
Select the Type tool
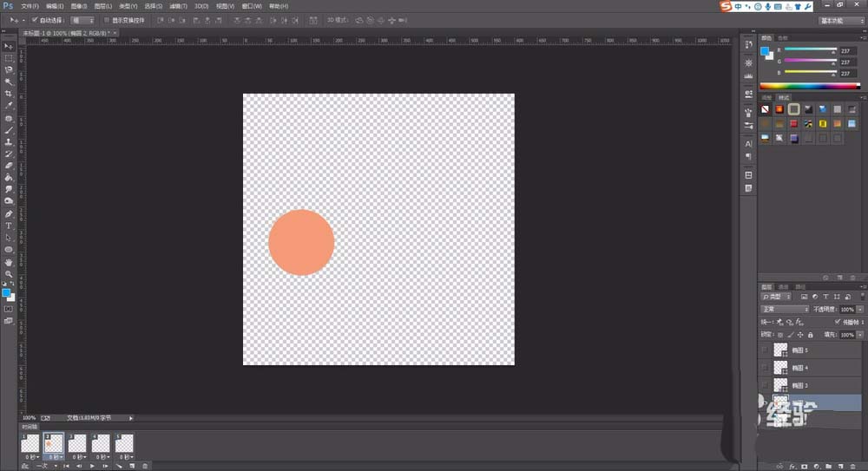[x=9, y=226]
